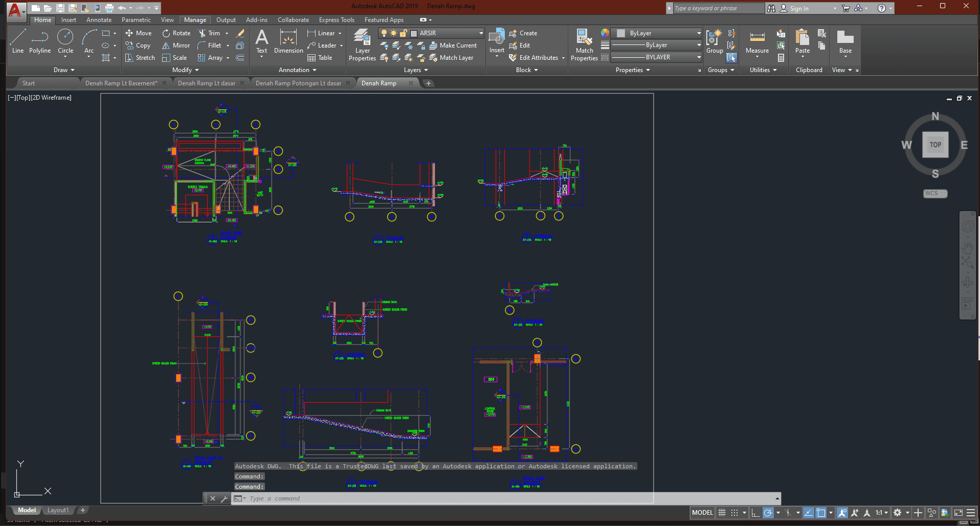The width and height of the screenshot is (980, 526).
Task: Select the Polyline draw tool
Action: point(39,41)
